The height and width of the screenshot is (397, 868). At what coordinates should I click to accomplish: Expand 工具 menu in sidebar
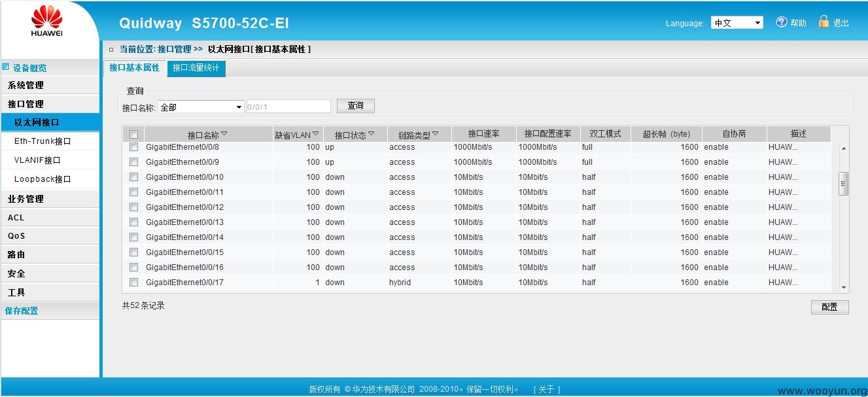pyautogui.click(x=50, y=292)
